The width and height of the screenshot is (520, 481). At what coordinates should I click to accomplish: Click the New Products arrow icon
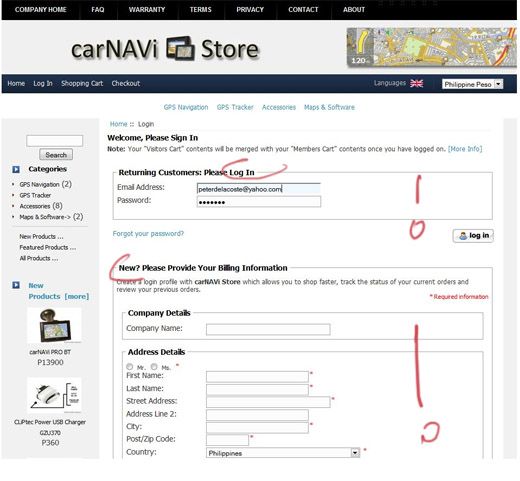16,285
